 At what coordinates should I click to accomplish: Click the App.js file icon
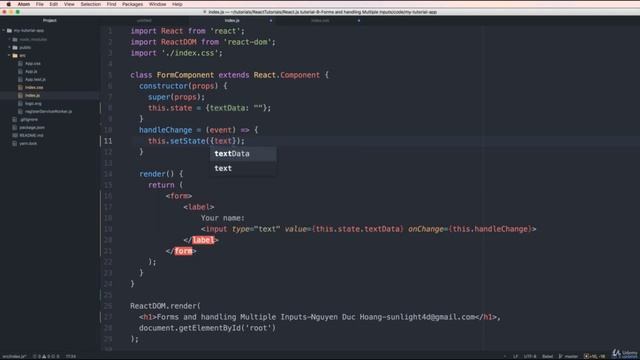click(20, 71)
